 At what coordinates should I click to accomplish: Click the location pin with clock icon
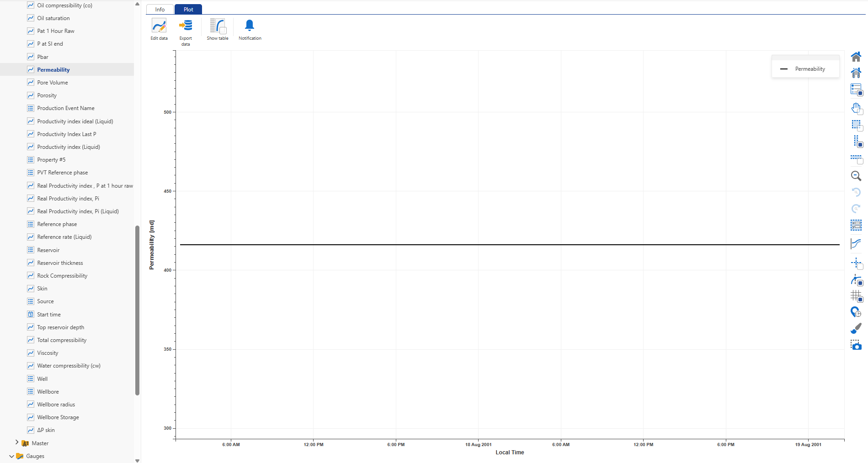(x=856, y=312)
